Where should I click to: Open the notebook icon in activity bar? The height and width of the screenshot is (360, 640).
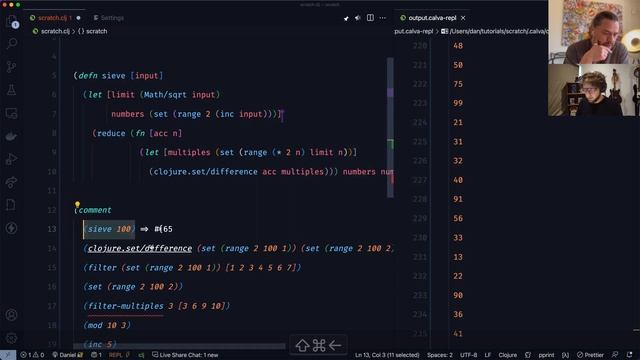(x=11, y=205)
